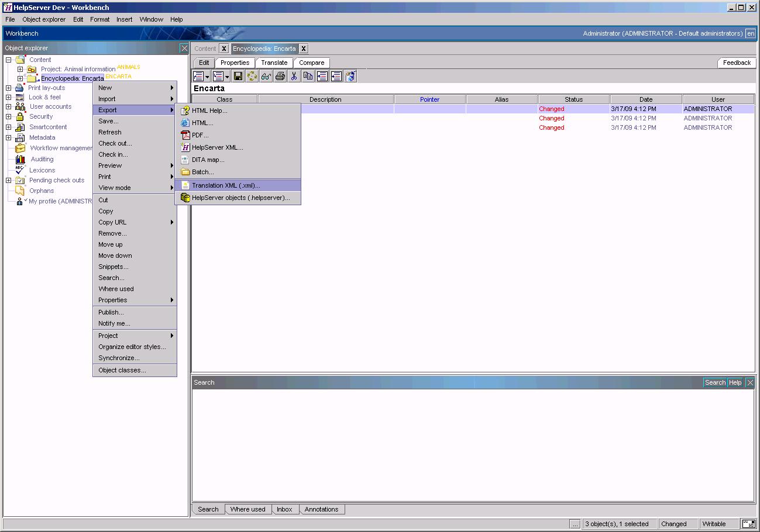Click the Preview glasses toolbar icon
The width and height of the screenshot is (760, 532).
[x=266, y=76]
